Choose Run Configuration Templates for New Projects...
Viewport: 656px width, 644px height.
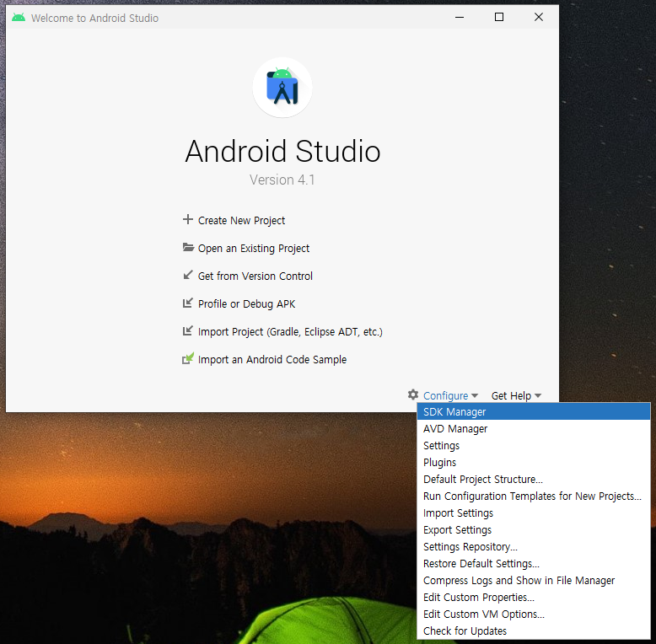tap(534, 496)
